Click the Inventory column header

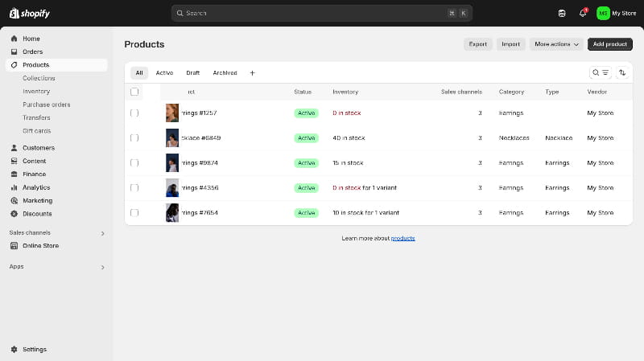coord(345,92)
